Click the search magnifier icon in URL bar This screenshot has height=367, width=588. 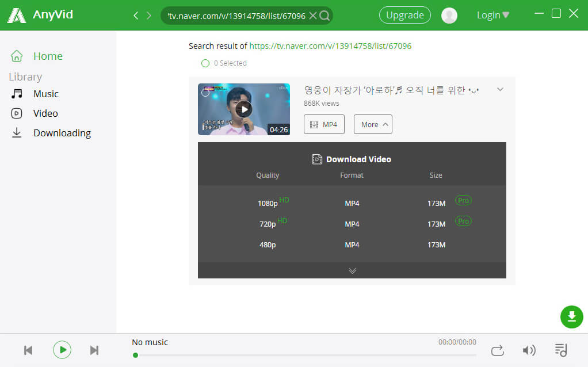(x=324, y=16)
